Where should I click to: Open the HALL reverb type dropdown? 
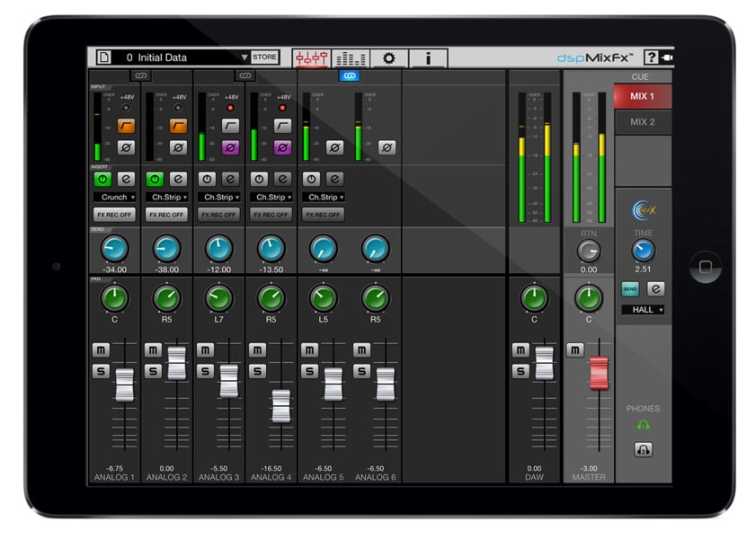click(x=643, y=310)
